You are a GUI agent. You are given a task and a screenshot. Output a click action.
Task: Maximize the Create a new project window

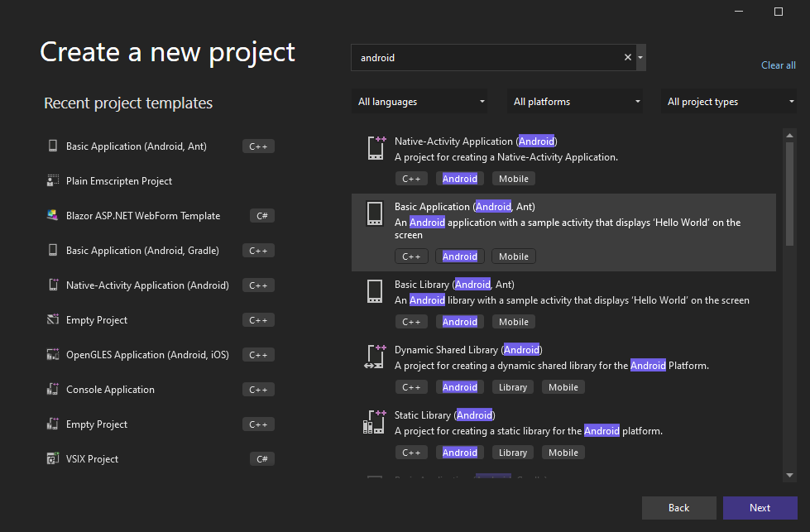(x=779, y=12)
